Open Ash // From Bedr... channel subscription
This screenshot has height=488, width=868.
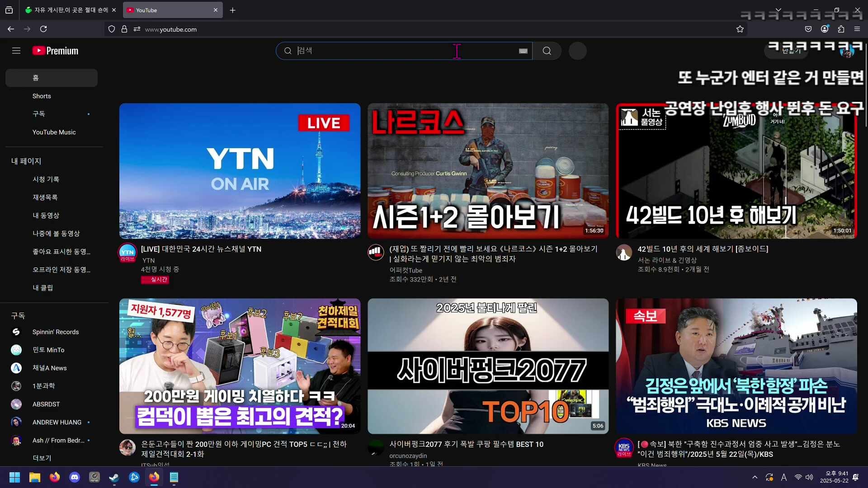(x=52, y=440)
